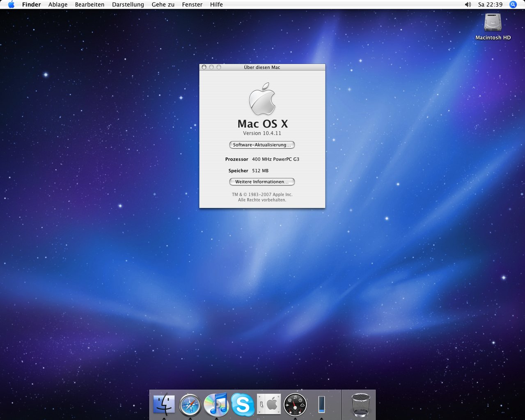
Task: Open the Apple menu
Action: click(x=11, y=5)
